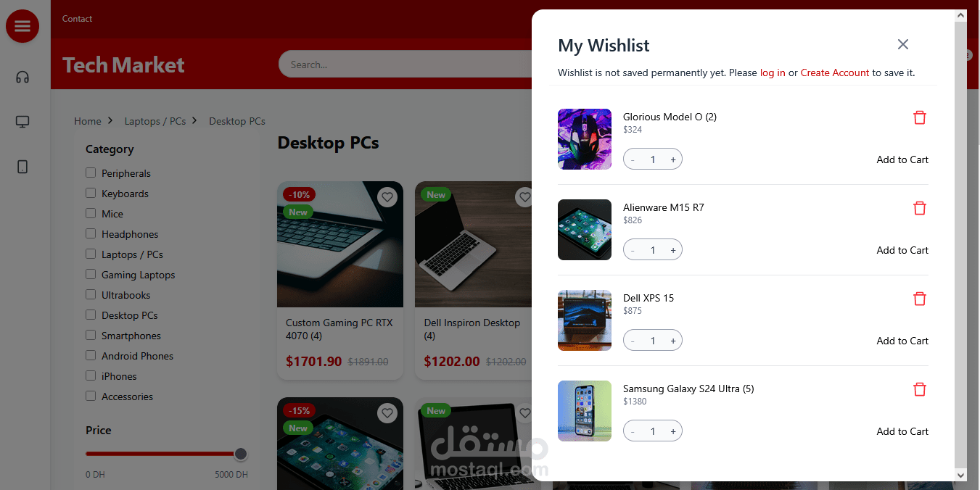Decrease quantity for Dell XPS 15

click(633, 341)
